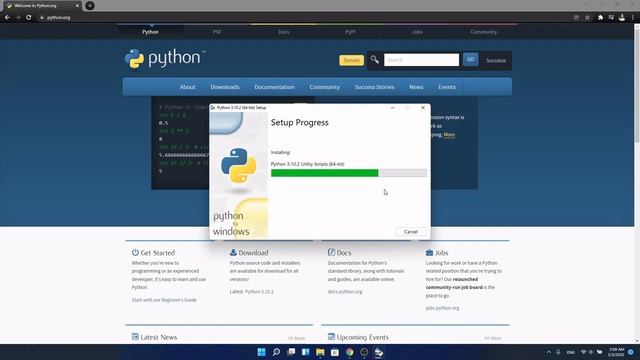
Task: Open the Downloads menu
Action: [x=225, y=87]
